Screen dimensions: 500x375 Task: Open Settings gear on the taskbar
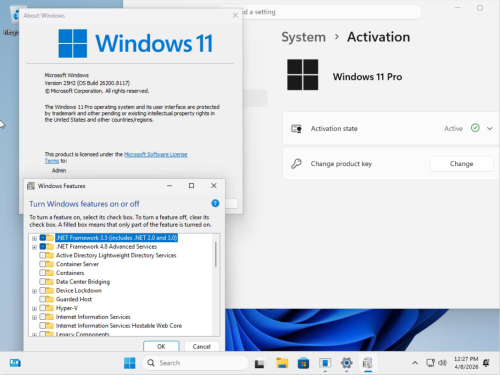click(347, 363)
